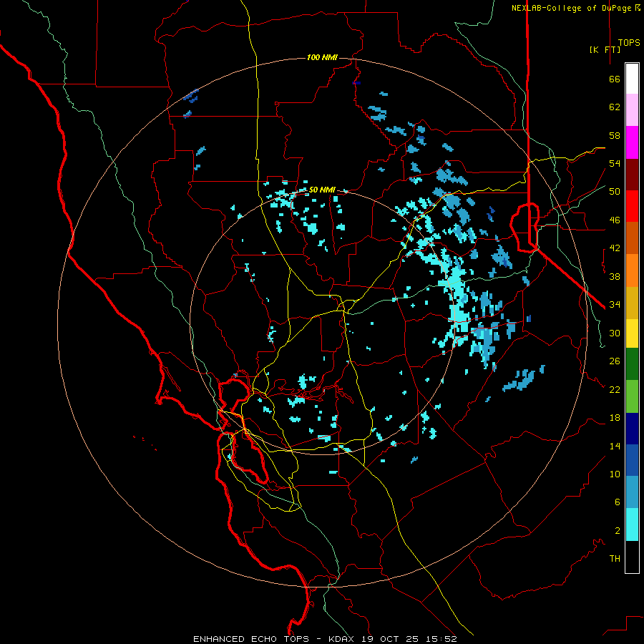Click the '50 NMI' range ring label
This screenshot has height=644, width=644.
[322, 190]
